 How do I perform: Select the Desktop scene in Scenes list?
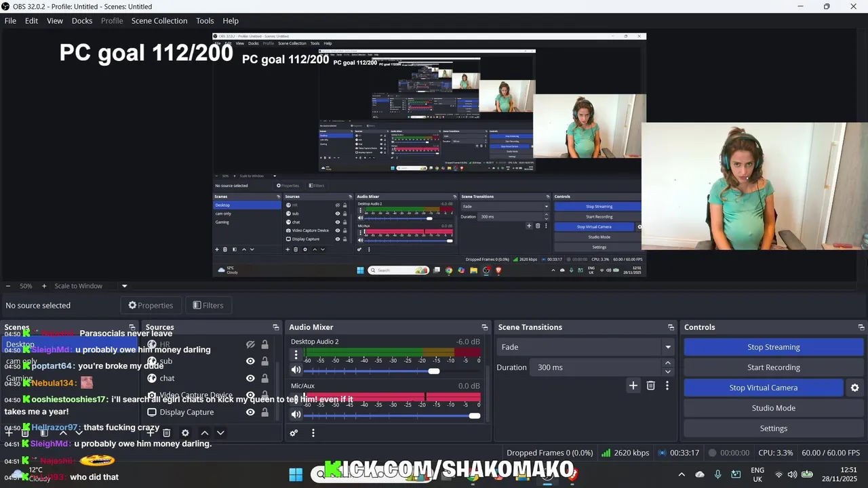point(71,344)
